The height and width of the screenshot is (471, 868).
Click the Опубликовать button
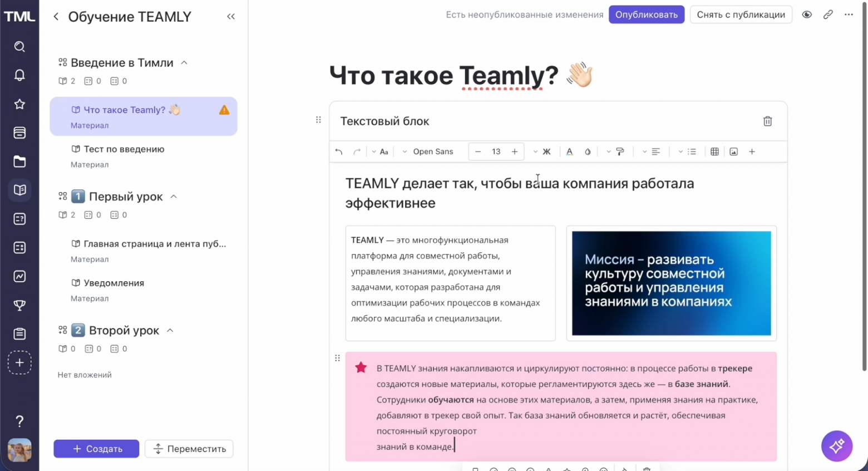647,15
